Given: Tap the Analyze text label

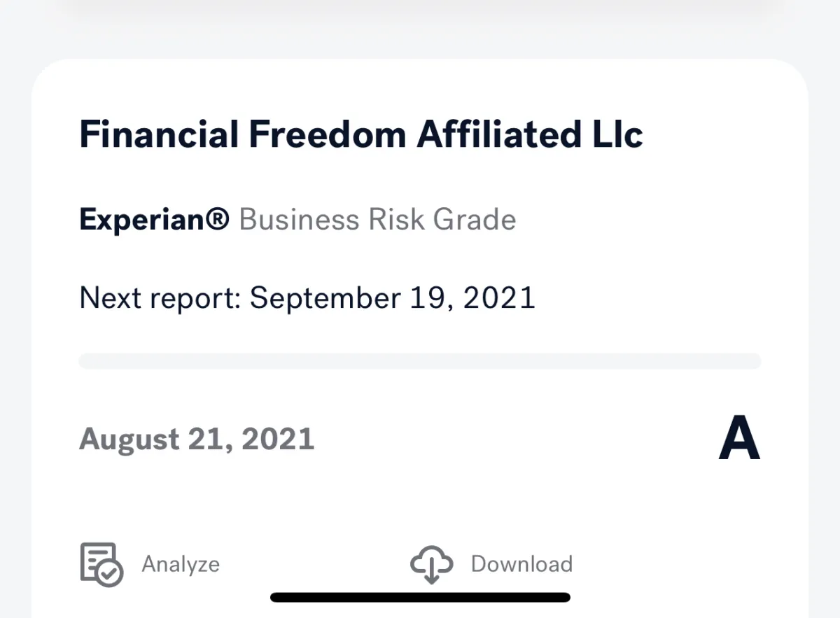Looking at the screenshot, I should click(x=181, y=564).
